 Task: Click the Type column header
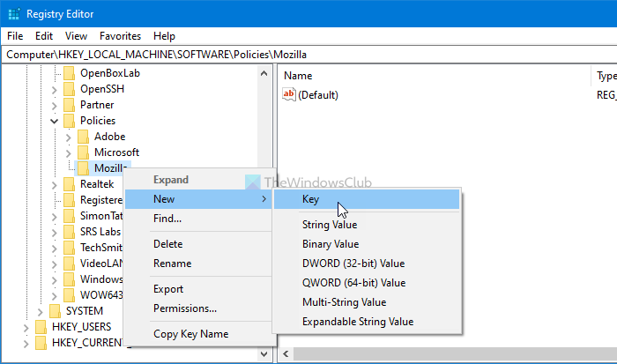coord(606,76)
